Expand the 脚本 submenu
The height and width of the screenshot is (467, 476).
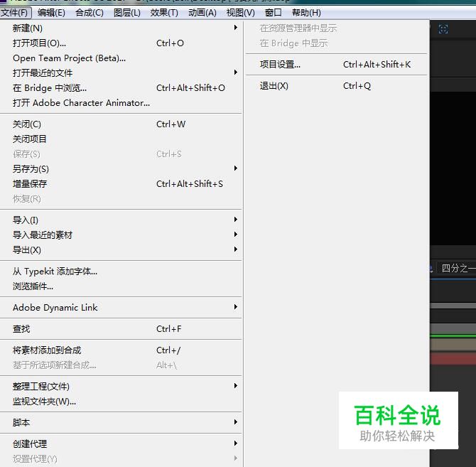point(121,423)
